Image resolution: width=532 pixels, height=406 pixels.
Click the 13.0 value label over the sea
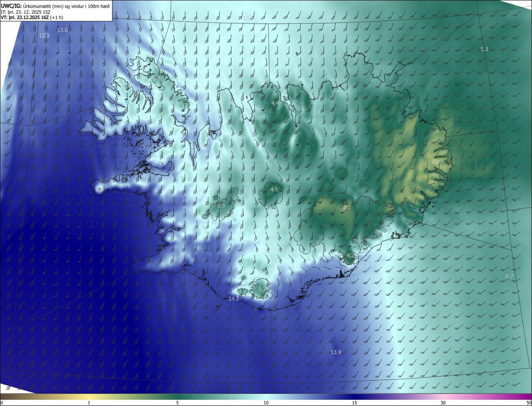coord(62,30)
